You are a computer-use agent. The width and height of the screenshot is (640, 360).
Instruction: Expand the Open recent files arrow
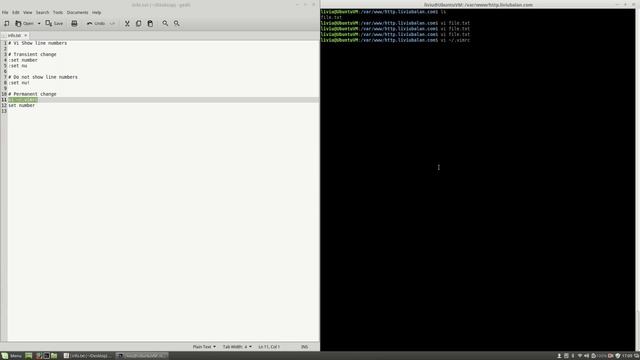pos(39,24)
